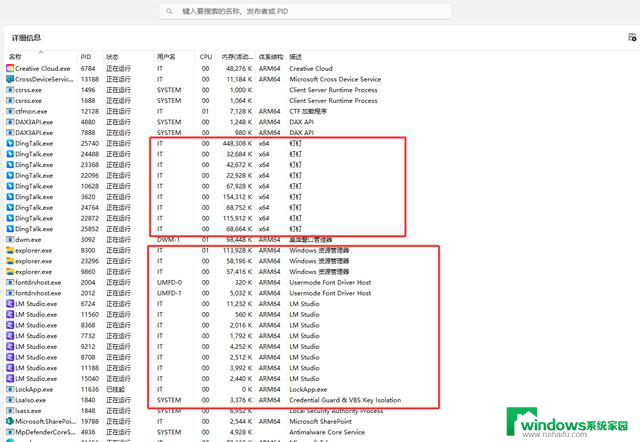
Task: Click the Microsoft.SharePoint process icon
Action: point(10,421)
